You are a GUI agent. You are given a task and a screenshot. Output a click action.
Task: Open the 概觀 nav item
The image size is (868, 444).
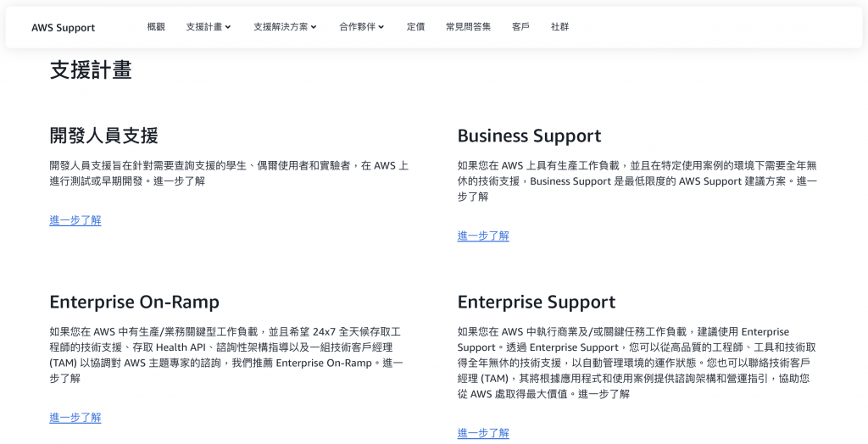(156, 26)
